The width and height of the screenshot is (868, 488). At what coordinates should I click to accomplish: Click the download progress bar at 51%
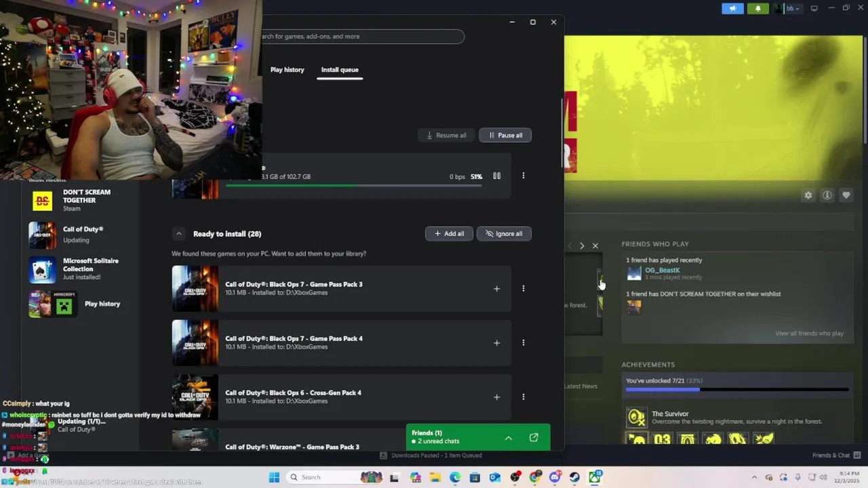click(x=353, y=186)
